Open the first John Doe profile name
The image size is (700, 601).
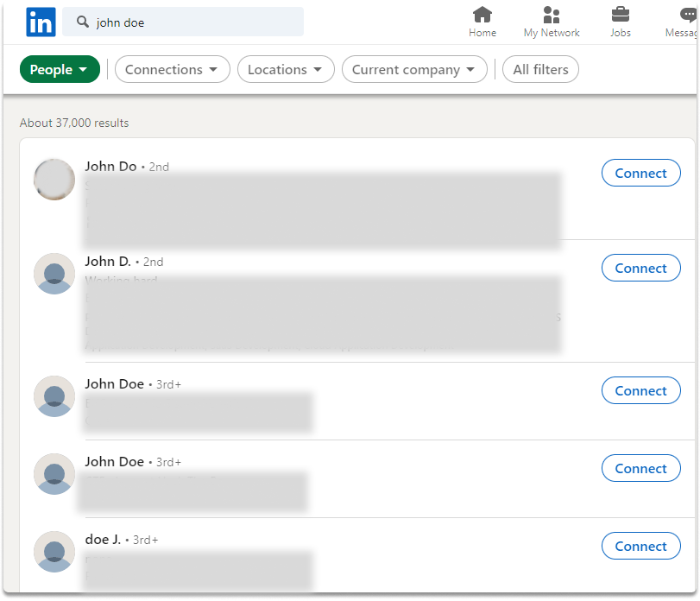[114, 384]
